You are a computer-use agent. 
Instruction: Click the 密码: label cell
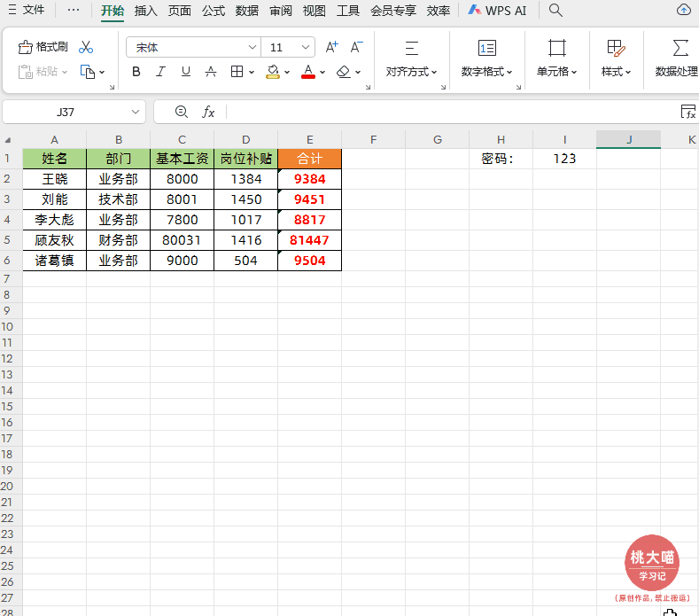[501, 159]
